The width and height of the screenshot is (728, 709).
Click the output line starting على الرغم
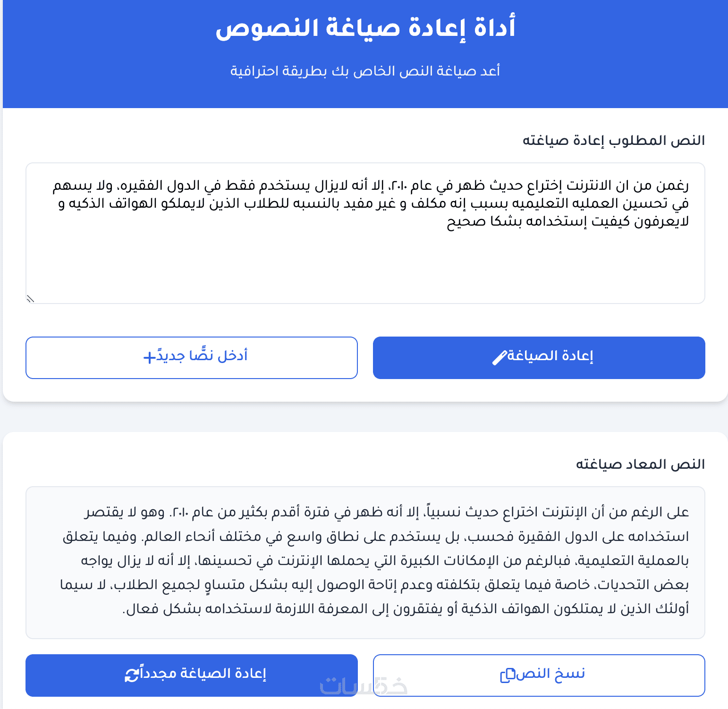[386, 512]
